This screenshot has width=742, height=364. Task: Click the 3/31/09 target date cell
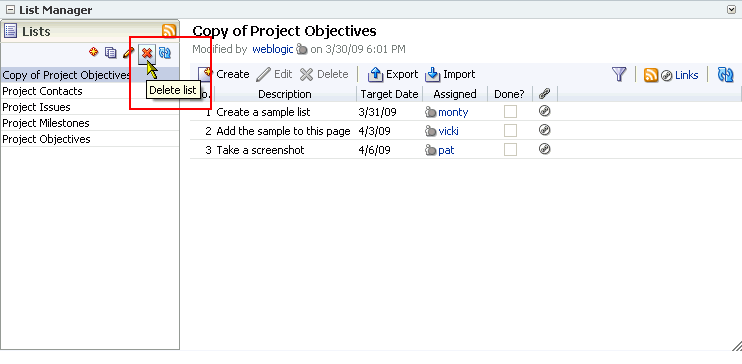378,112
